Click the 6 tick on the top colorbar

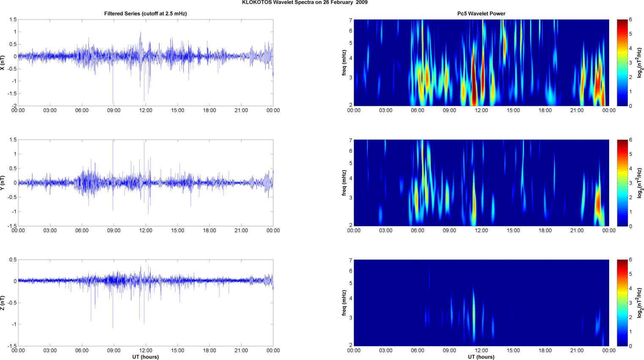pos(631,19)
